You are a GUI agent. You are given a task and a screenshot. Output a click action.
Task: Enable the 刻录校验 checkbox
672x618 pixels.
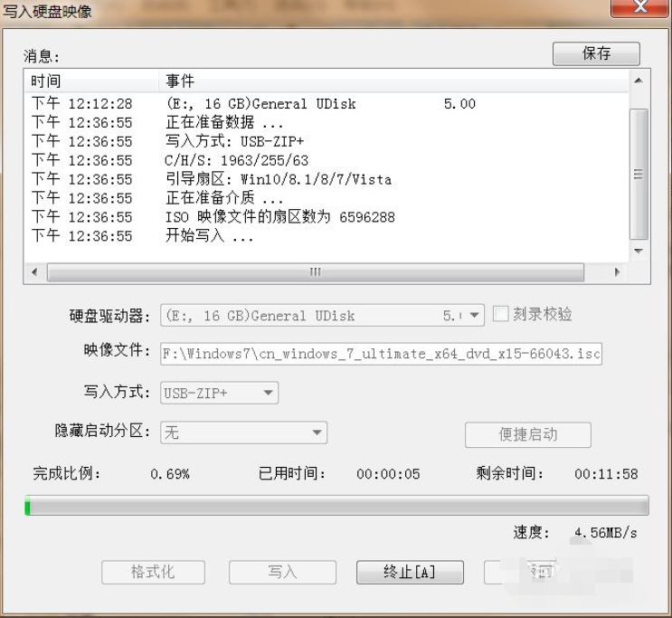click(501, 315)
